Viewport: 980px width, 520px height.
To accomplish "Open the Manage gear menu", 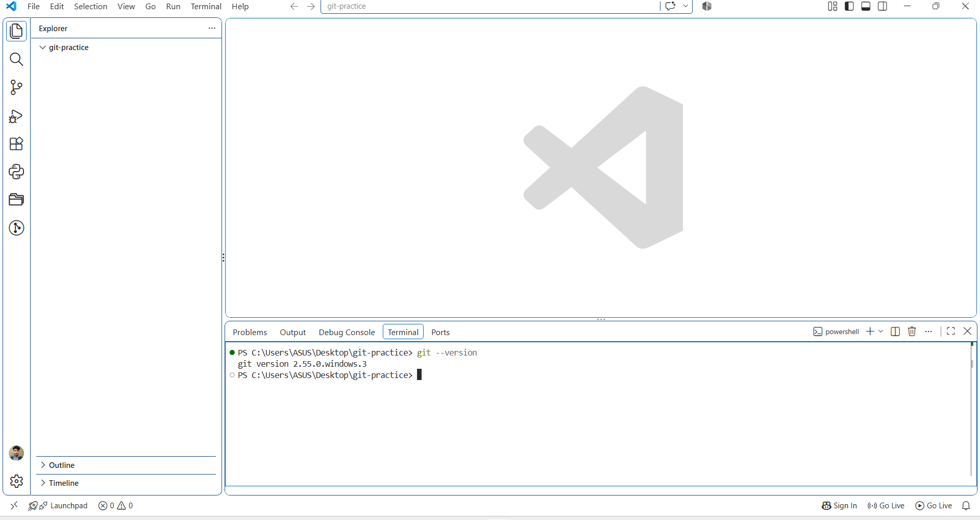I will click(x=16, y=481).
